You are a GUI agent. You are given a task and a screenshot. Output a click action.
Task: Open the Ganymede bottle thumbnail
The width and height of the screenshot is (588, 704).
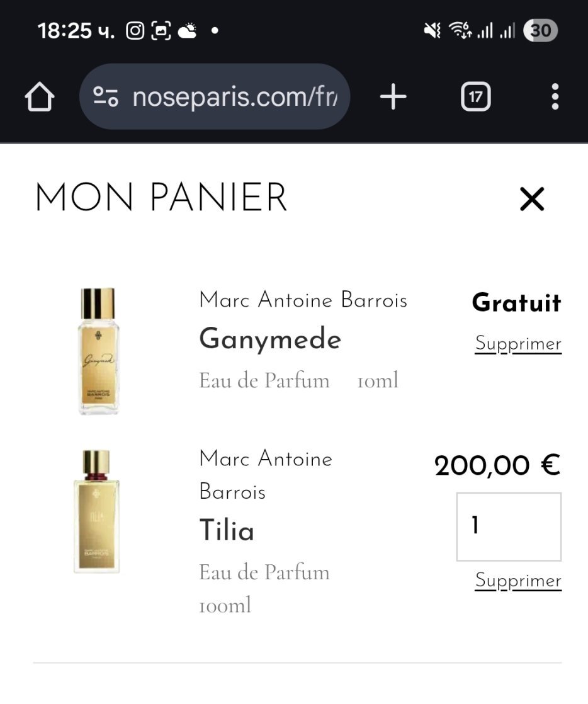coord(98,351)
